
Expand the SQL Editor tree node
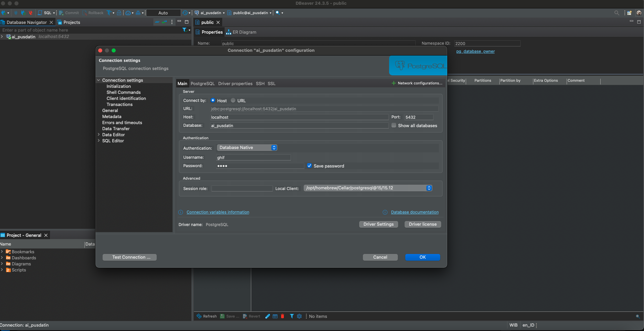(99, 141)
